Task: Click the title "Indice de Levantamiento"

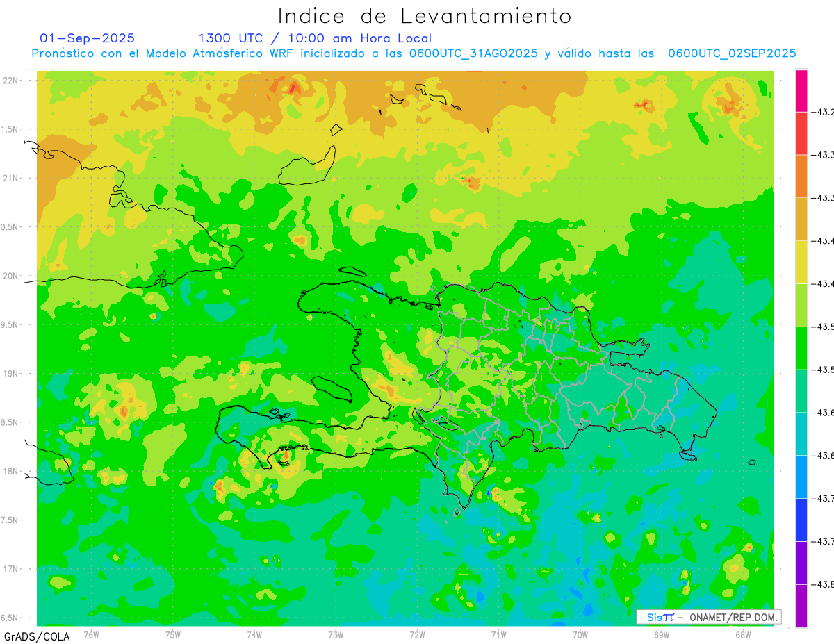Action: [x=425, y=16]
